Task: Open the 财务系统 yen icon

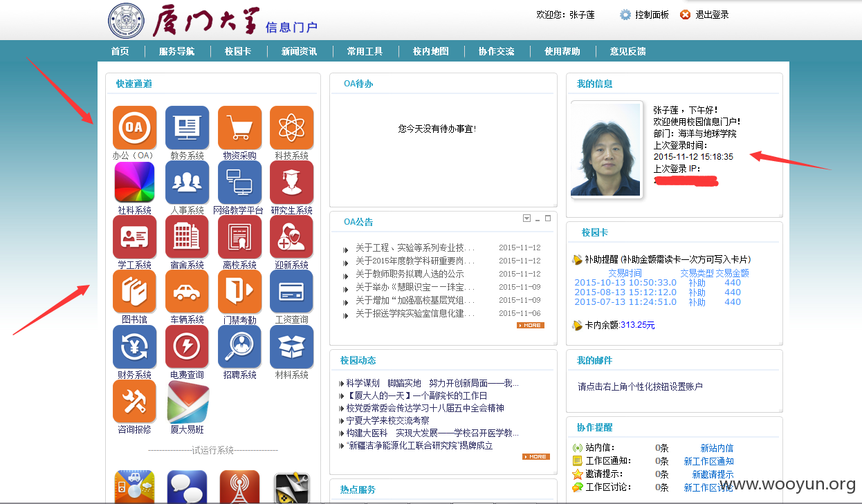Action: tap(134, 346)
